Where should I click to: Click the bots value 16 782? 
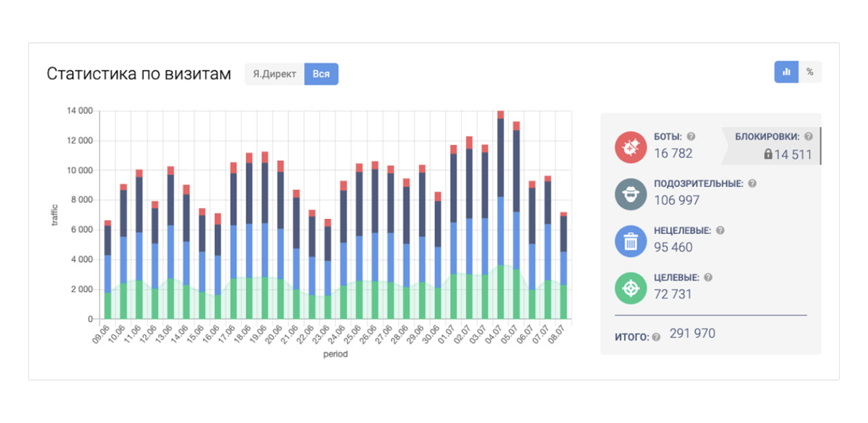pyautogui.click(x=673, y=153)
